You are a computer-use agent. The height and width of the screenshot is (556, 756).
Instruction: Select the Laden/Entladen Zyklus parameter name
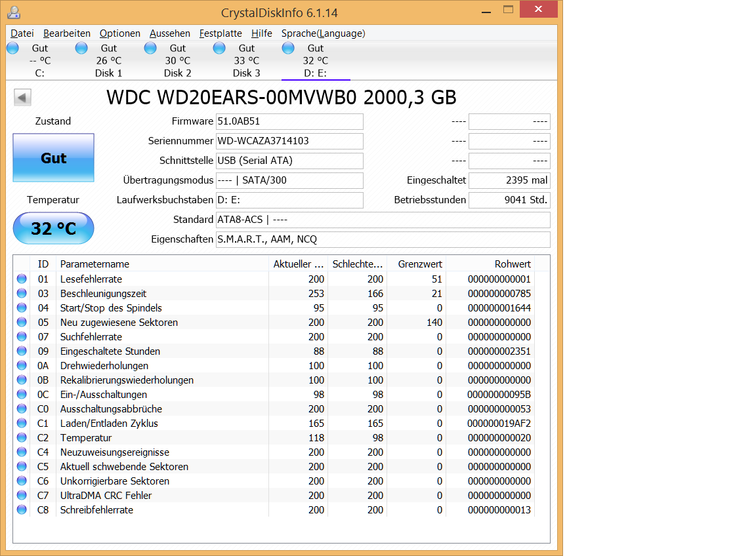tap(109, 424)
